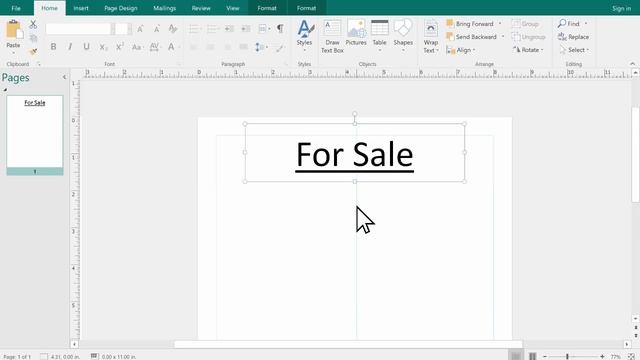This screenshot has width=640, height=360.
Task: Click the Draw Text Box tool
Action: pos(332,36)
